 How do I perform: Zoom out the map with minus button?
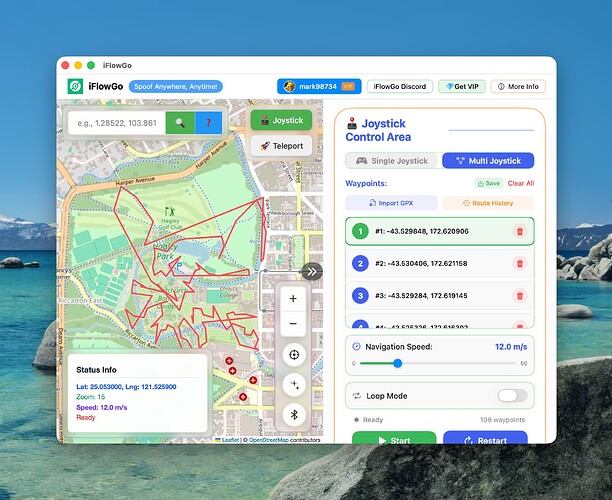coord(293,324)
